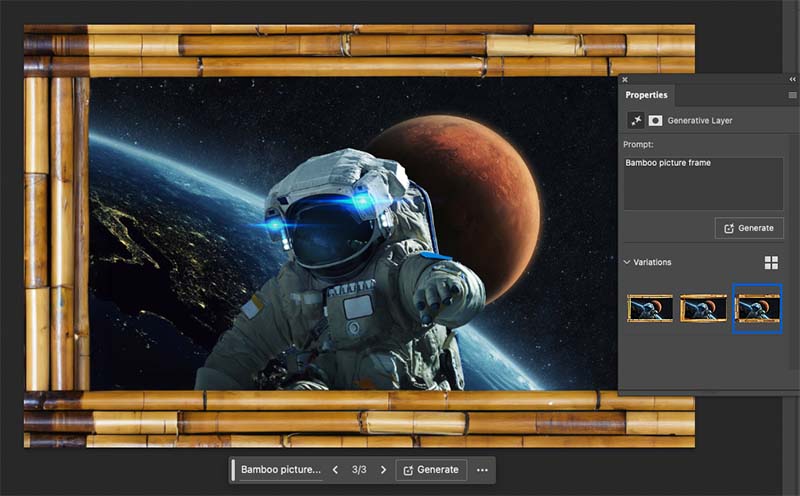The height and width of the screenshot is (496, 800).
Task: Close the Properties panel
Action: pos(625,80)
